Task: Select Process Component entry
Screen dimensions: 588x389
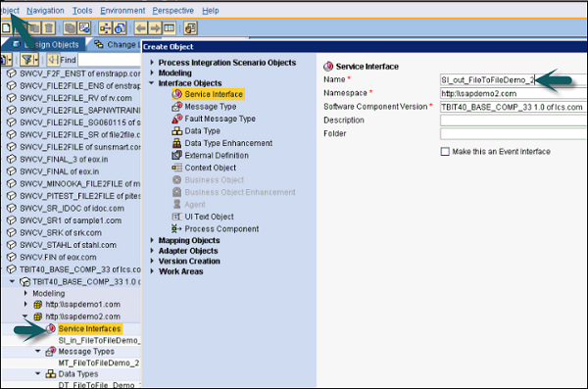Action: (x=216, y=229)
